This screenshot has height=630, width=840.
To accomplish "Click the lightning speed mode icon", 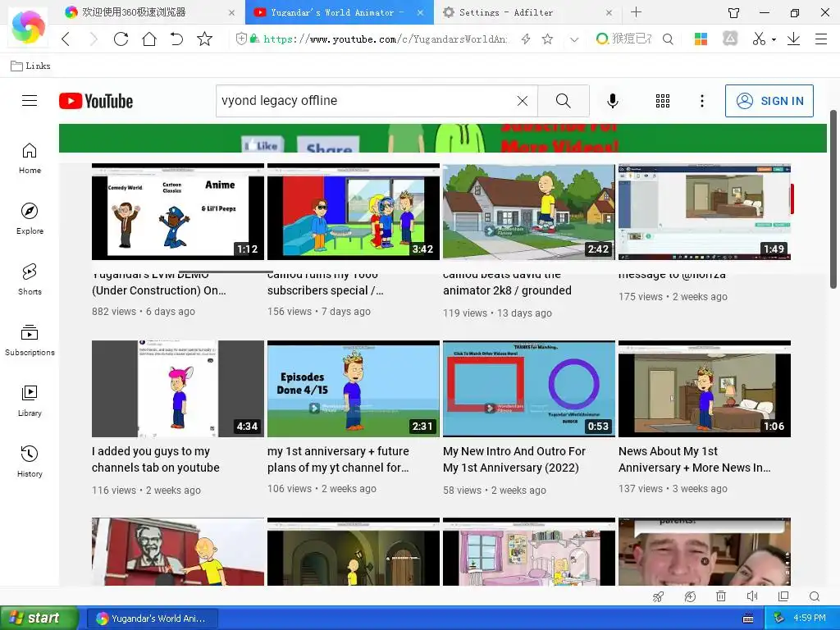I will (x=526, y=39).
